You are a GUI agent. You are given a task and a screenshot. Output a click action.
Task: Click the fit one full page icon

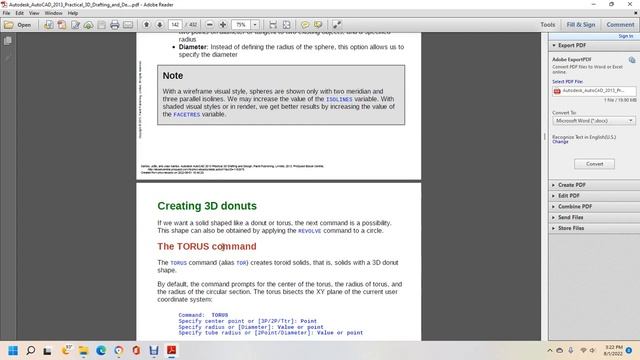click(x=287, y=25)
